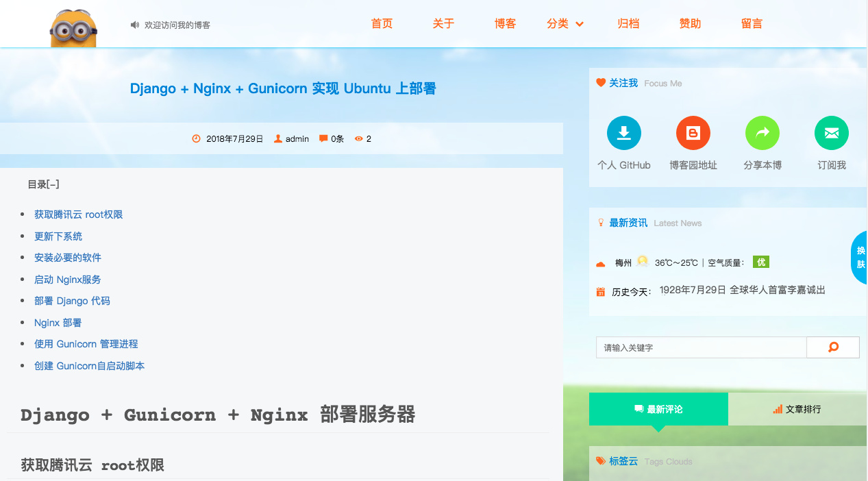Click the calendar icon beside 历史今天
868x481 pixels.
(x=601, y=292)
